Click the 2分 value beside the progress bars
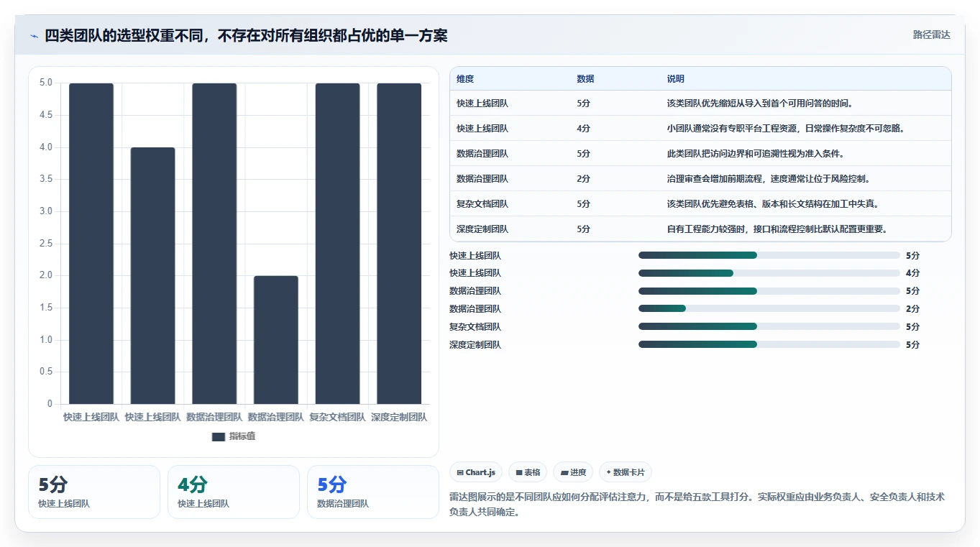 pos(912,309)
